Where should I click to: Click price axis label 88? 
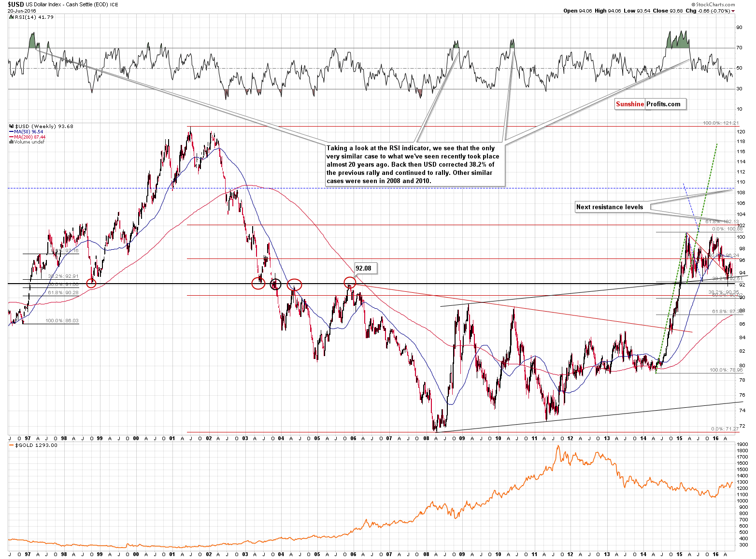pyautogui.click(x=742, y=311)
